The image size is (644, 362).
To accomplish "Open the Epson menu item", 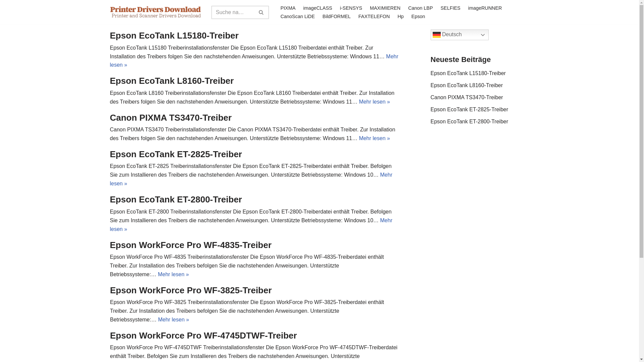I will pyautogui.click(x=418, y=16).
